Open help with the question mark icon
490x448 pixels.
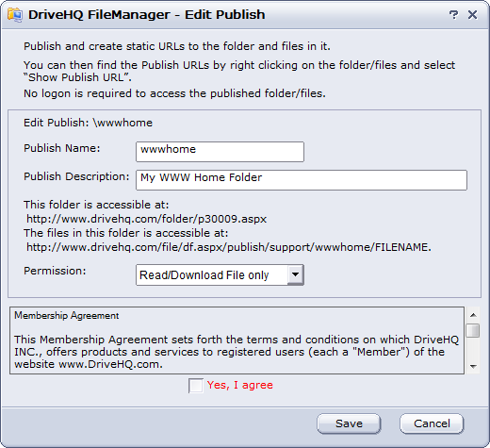point(453,15)
